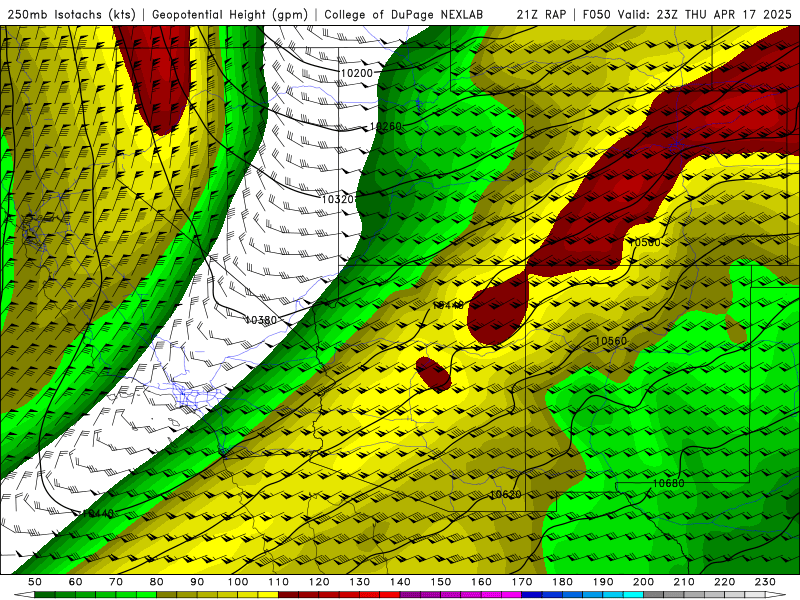The height and width of the screenshot is (600, 800).
Task: Click the 10500 height contour label
Action: [644, 242]
